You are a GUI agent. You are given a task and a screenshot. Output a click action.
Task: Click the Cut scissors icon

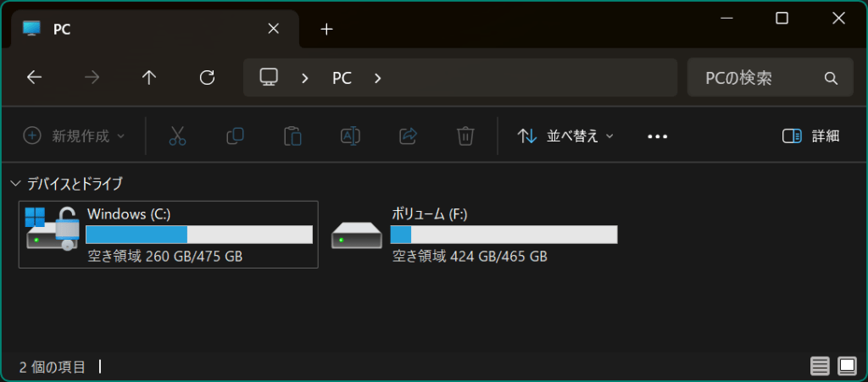177,136
